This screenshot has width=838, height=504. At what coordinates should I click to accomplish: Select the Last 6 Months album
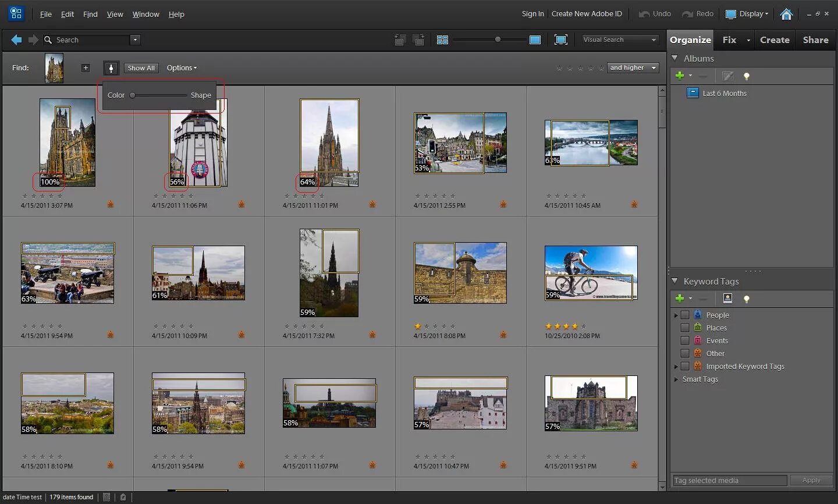click(725, 93)
